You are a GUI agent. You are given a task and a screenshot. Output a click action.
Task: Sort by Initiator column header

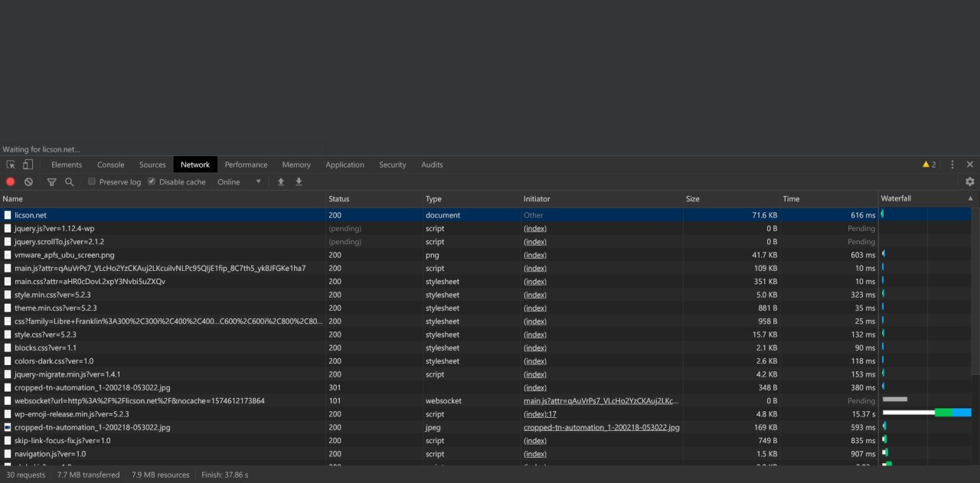602,199
